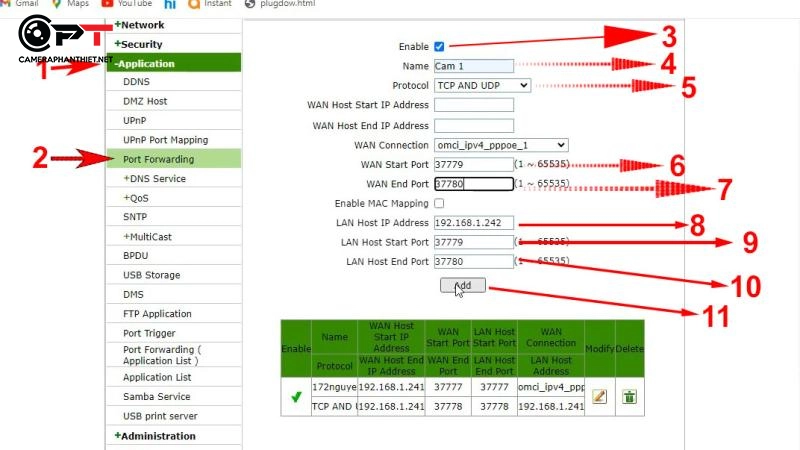
Task: Expand the Security menu section
Action: coord(140,44)
